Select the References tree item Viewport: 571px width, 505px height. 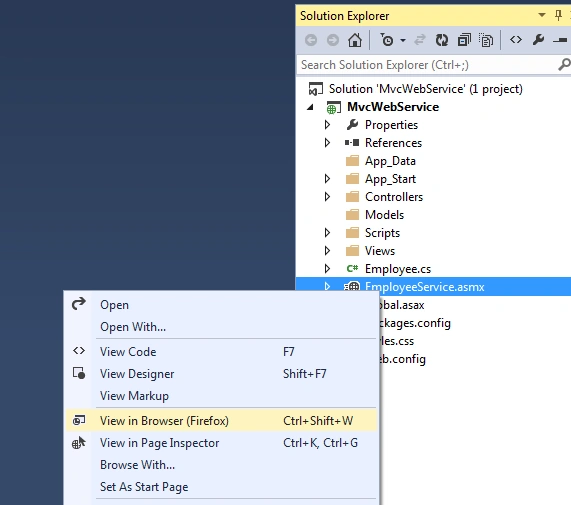(393, 143)
